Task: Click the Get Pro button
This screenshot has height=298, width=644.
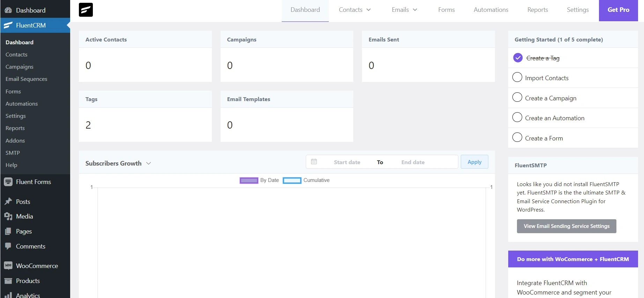Action: coord(618,10)
